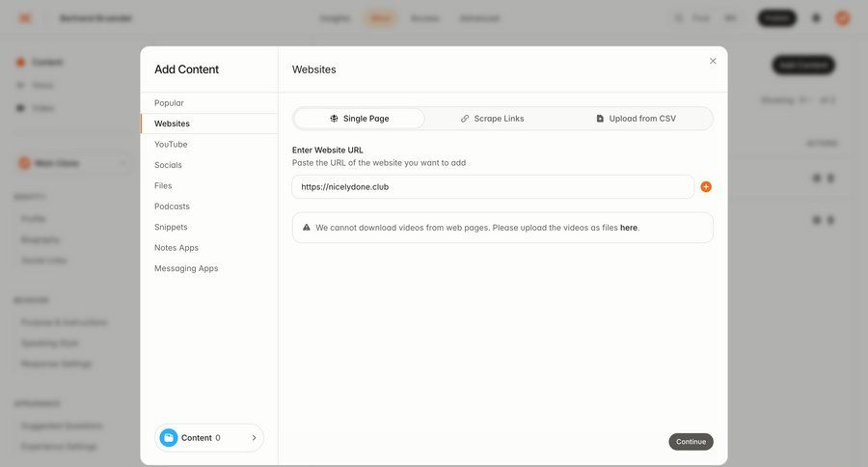Image resolution: width=868 pixels, height=467 pixels.
Task: Close the Add Content dialog
Action: point(713,61)
